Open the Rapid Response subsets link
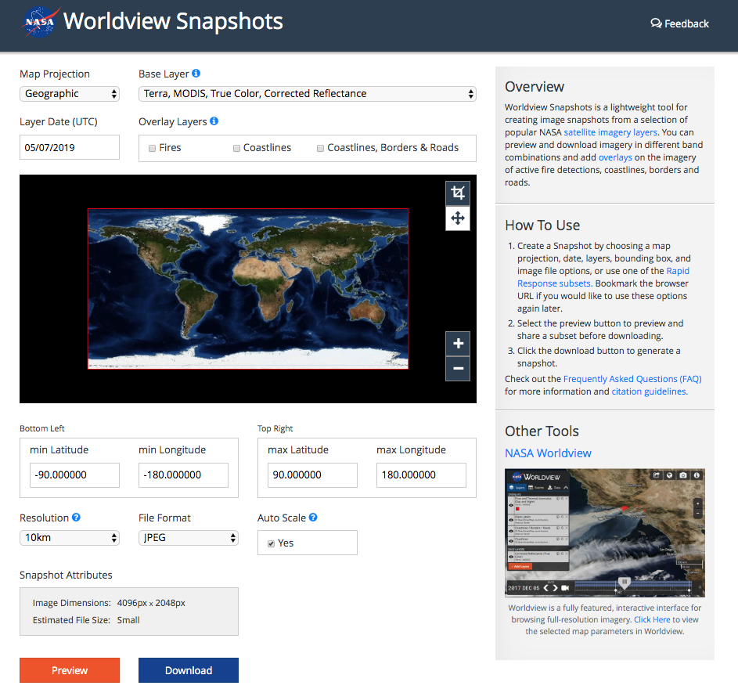Image resolution: width=738 pixels, height=700 pixels. click(603, 277)
